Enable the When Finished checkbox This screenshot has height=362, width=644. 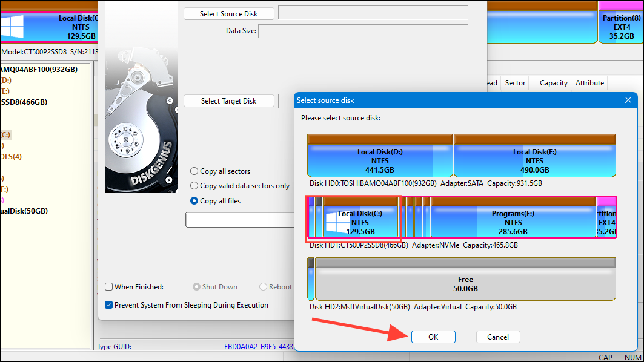point(109,287)
